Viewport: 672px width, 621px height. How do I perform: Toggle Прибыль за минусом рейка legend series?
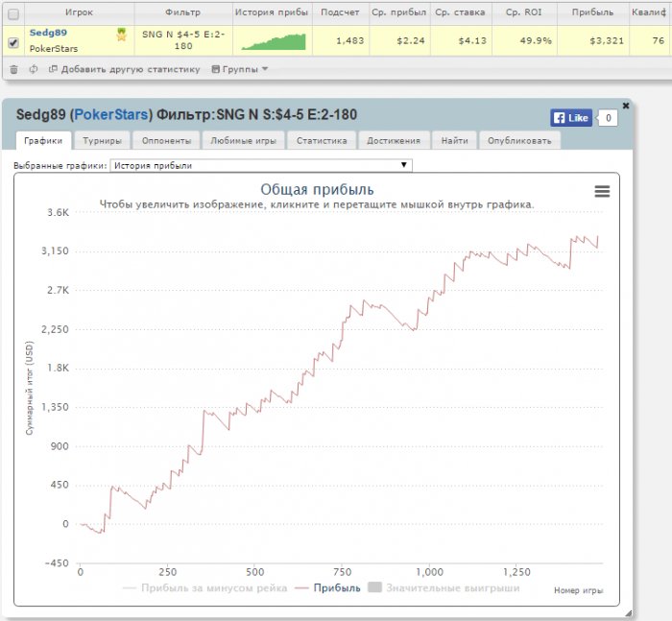(204, 588)
